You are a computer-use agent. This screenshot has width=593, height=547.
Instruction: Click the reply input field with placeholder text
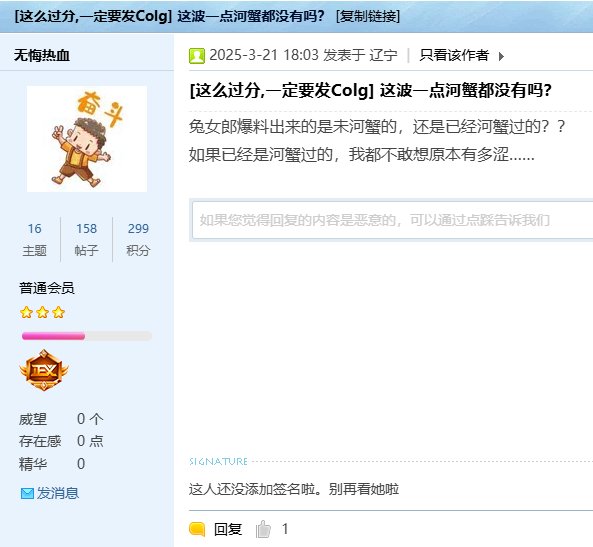pyautogui.click(x=392, y=220)
